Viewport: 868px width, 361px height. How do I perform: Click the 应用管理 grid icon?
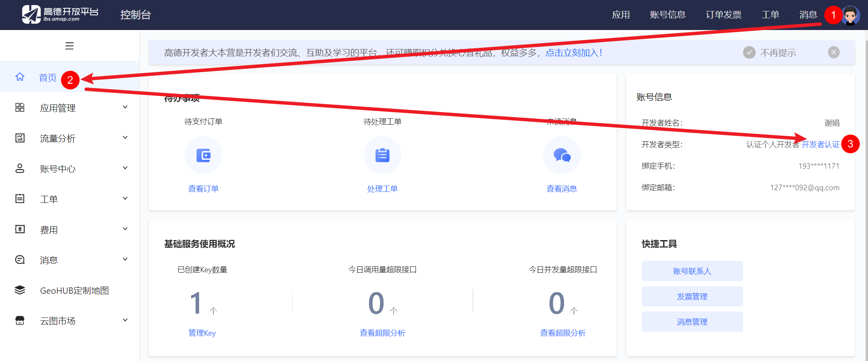pos(20,107)
